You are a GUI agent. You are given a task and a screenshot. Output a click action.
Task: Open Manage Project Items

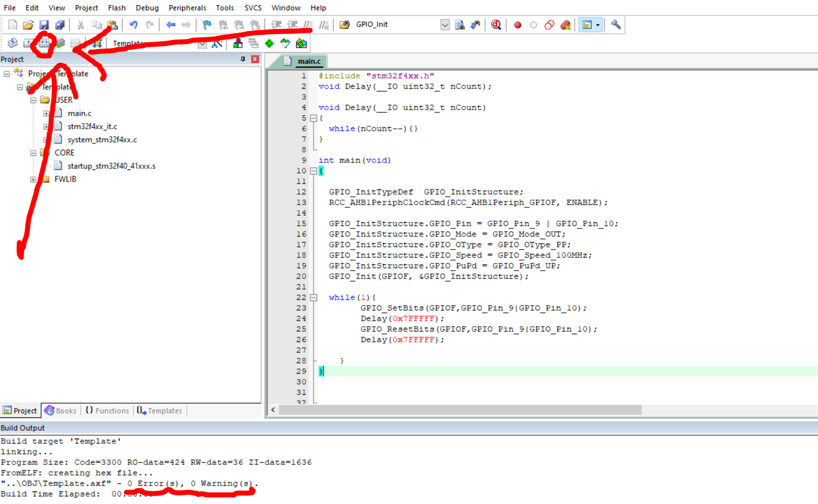point(238,43)
